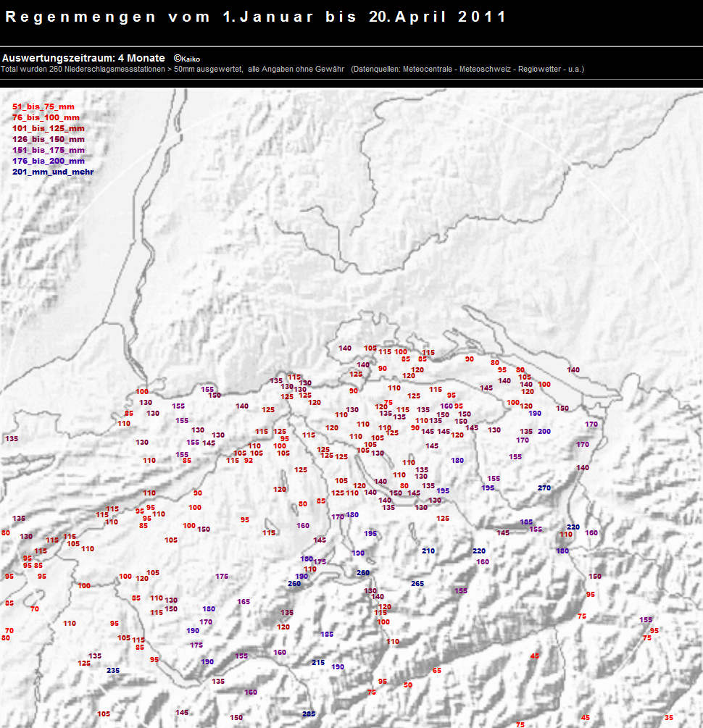Screen dimensions: 703x728
Task: Select the 92 mm station marker
Action: (249, 460)
